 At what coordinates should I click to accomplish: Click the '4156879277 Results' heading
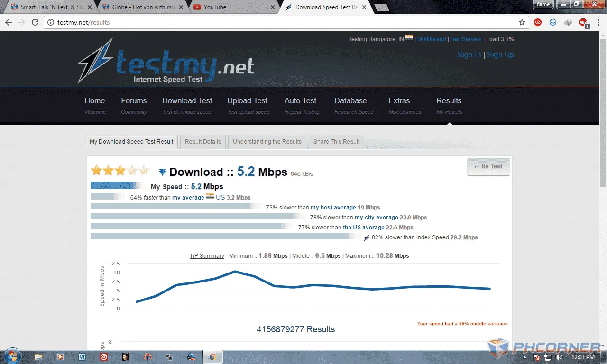tap(296, 329)
